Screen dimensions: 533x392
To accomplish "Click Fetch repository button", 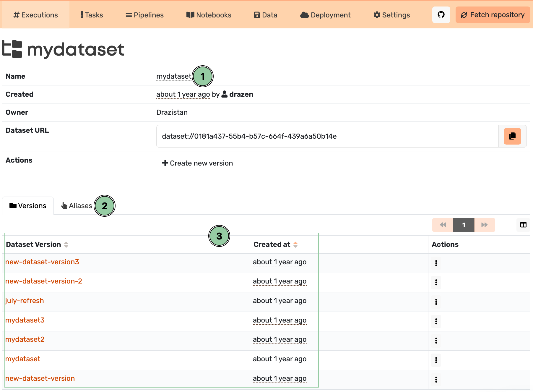I will pos(493,15).
